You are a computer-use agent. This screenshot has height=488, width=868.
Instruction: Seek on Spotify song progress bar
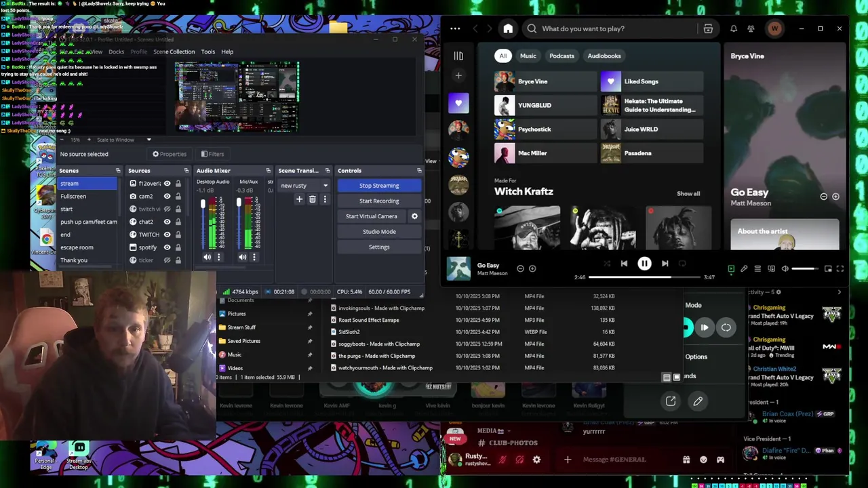coord(644,277)
